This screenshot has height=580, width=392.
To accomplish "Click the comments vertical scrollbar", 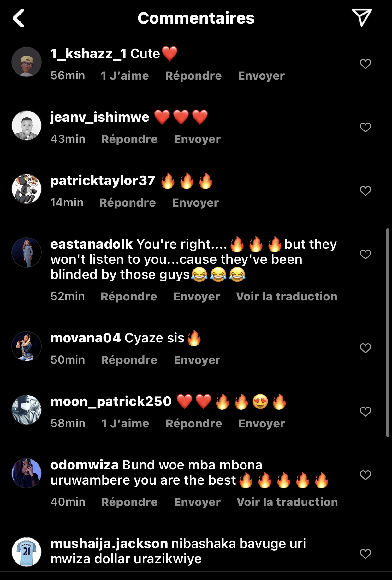I will (388, 332).
